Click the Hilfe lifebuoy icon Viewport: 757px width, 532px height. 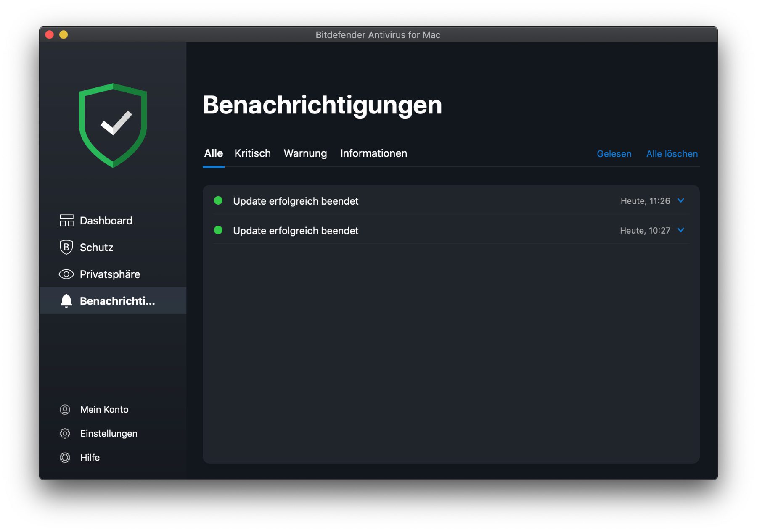coord(65,458)
